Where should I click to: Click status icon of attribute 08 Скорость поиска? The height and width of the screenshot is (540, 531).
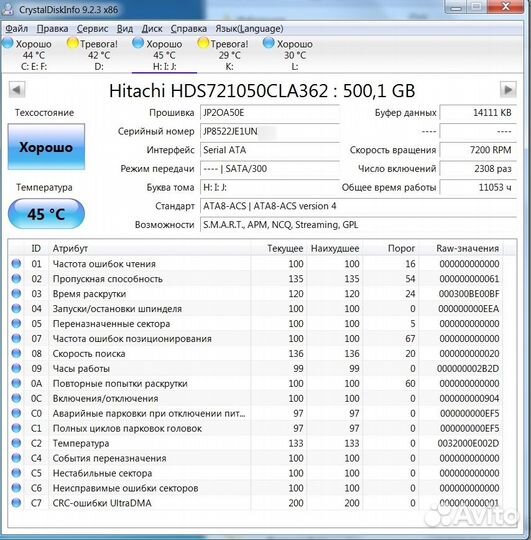coord(16,353)
